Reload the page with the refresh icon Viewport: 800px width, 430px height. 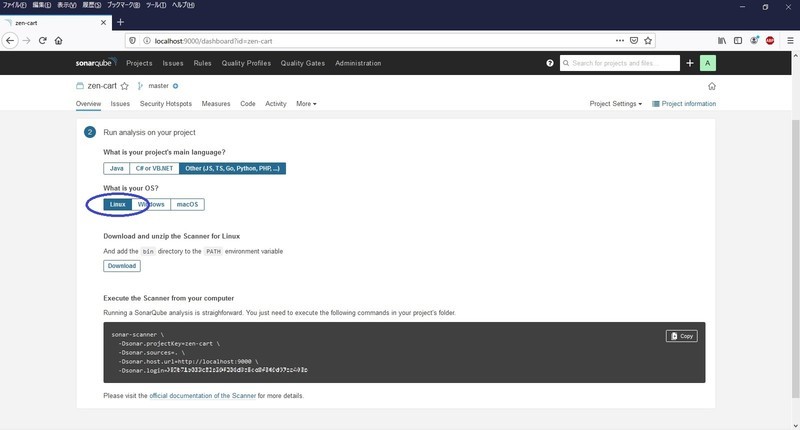coord(43,41)
